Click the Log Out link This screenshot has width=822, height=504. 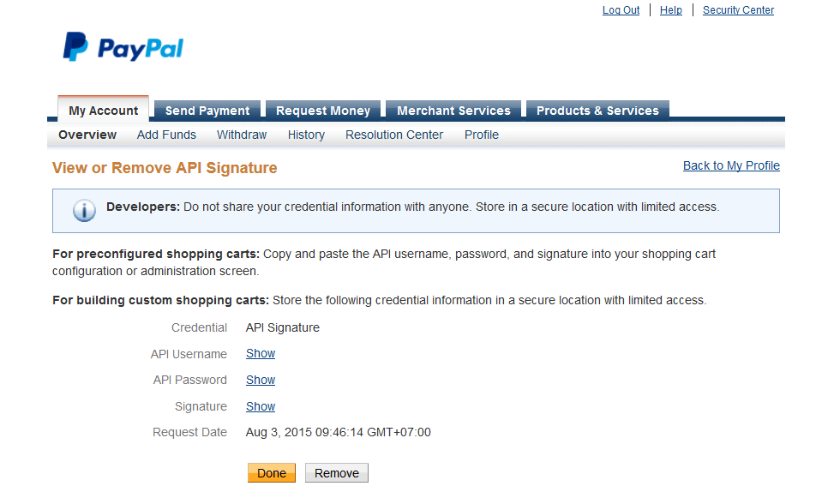(x=621, y=10)
